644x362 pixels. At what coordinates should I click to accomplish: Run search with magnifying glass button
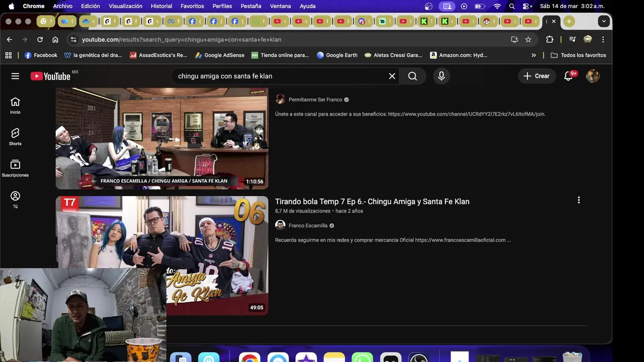coord(413,76)
